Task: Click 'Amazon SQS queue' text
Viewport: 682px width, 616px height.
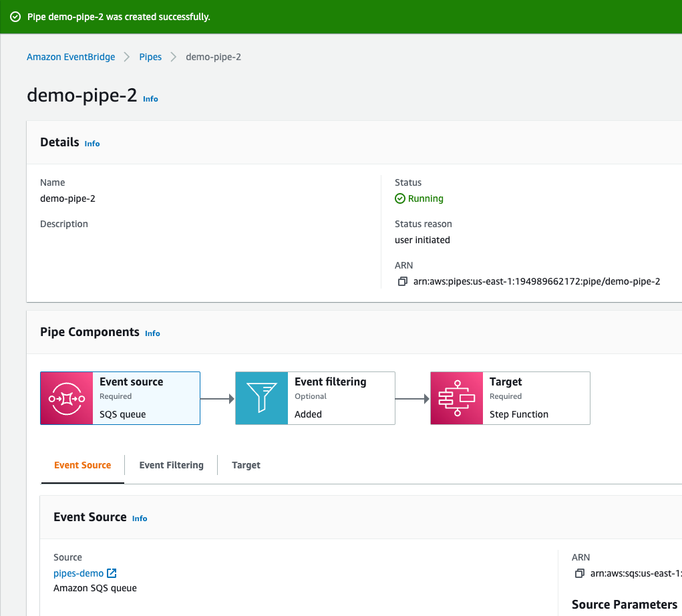Action: click(96, 588)
